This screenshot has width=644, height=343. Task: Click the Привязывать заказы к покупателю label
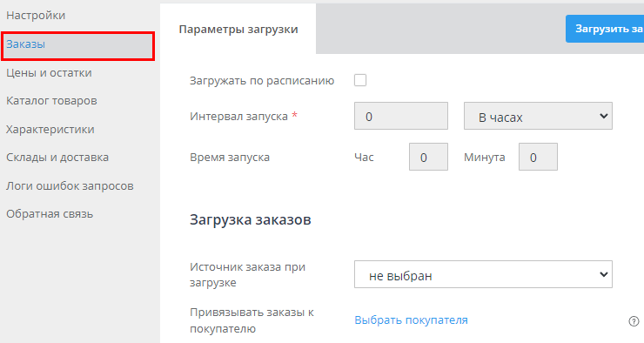tap(252, 320)
